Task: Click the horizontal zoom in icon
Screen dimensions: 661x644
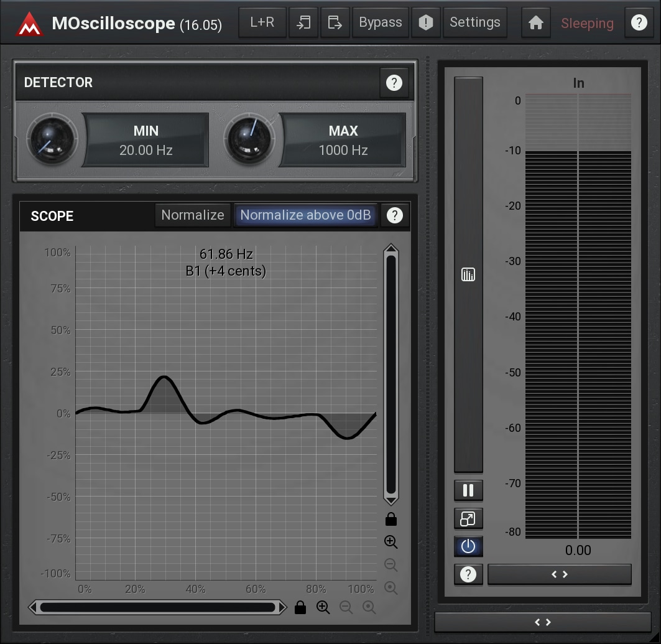Action: point(323,607)
